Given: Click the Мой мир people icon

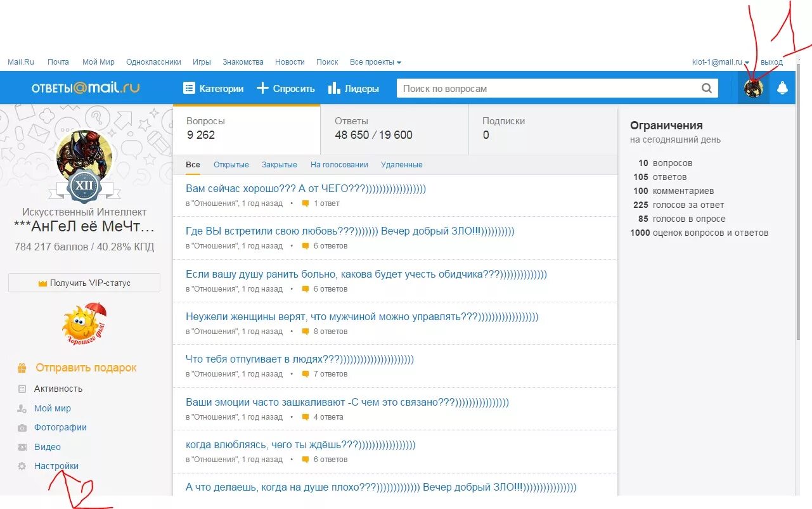Looking at the screenshot, I should [22, 408].
